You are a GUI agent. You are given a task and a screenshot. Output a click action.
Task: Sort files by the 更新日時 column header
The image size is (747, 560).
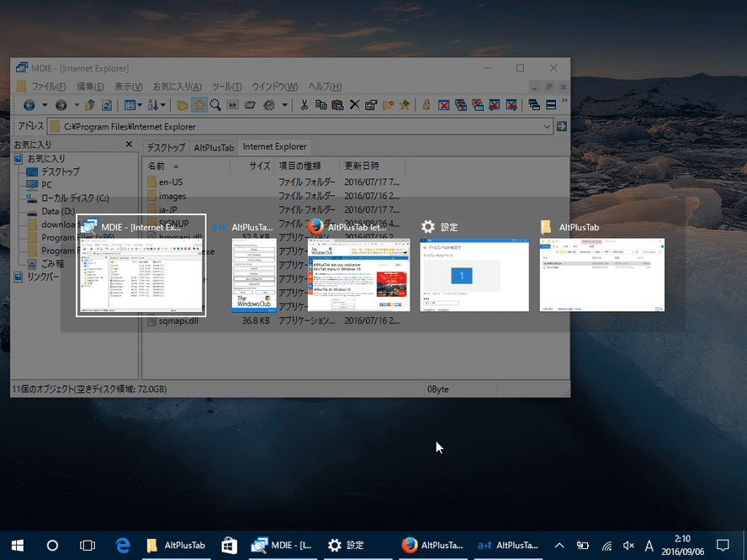[x=372, y=166]
